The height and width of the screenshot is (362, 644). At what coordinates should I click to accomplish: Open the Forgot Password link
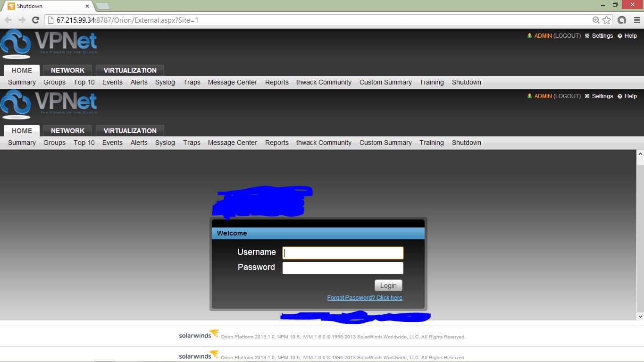click(x=364, y=297)
